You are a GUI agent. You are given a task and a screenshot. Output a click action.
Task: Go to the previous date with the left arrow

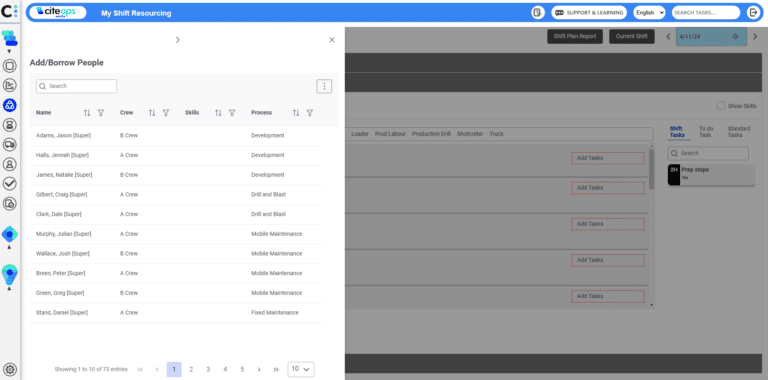click(x=668, y=37)
